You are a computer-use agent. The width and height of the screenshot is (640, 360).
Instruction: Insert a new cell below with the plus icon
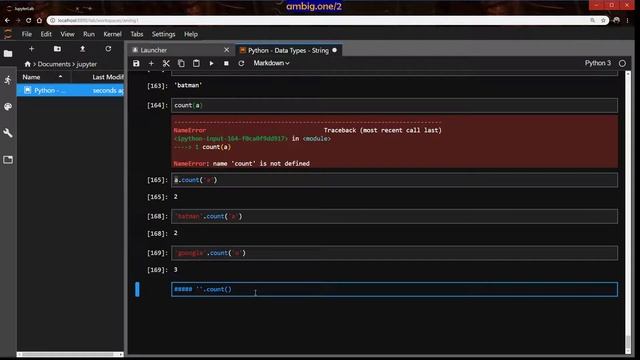(x=151, y=63)
